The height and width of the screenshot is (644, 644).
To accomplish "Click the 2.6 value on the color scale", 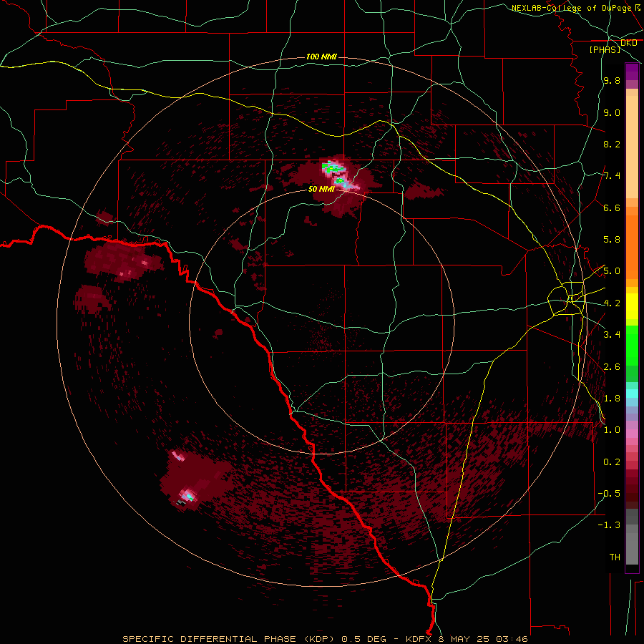I will pyautogui.click(x=612, y=367).
